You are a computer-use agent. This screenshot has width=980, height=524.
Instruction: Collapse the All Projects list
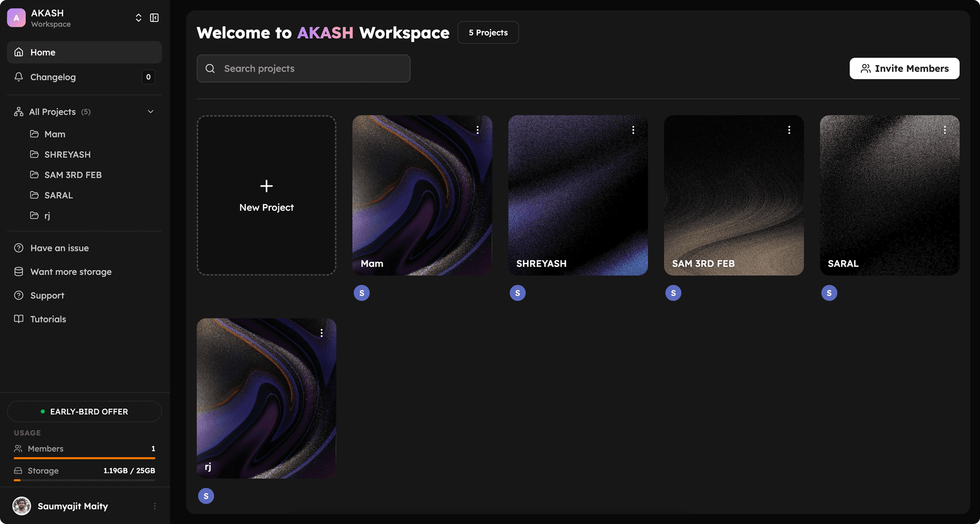(x=151, y=112)
